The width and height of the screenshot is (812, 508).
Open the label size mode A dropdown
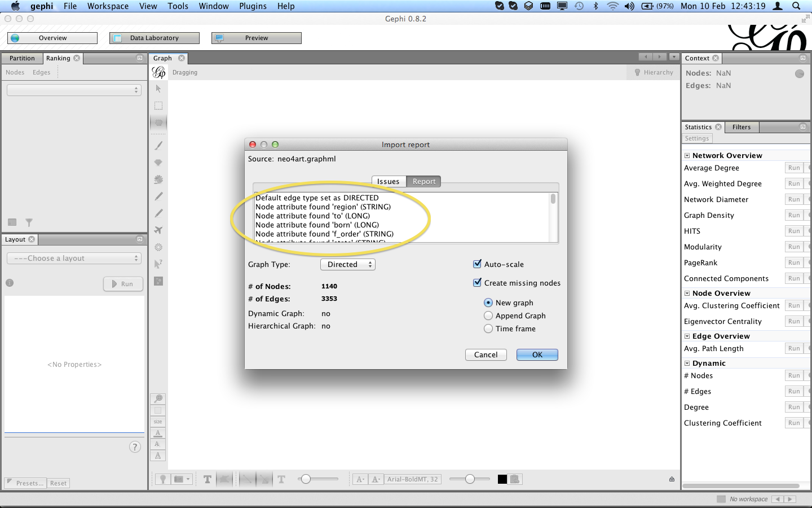360,479
